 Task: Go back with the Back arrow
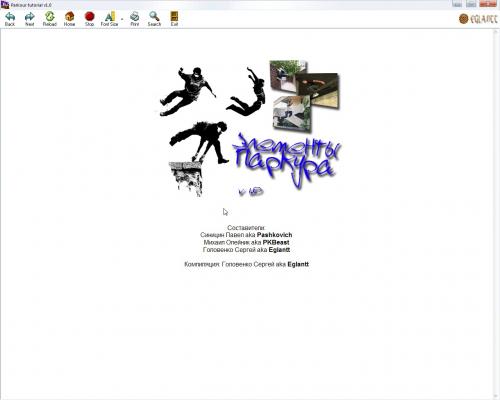point(10,19)
